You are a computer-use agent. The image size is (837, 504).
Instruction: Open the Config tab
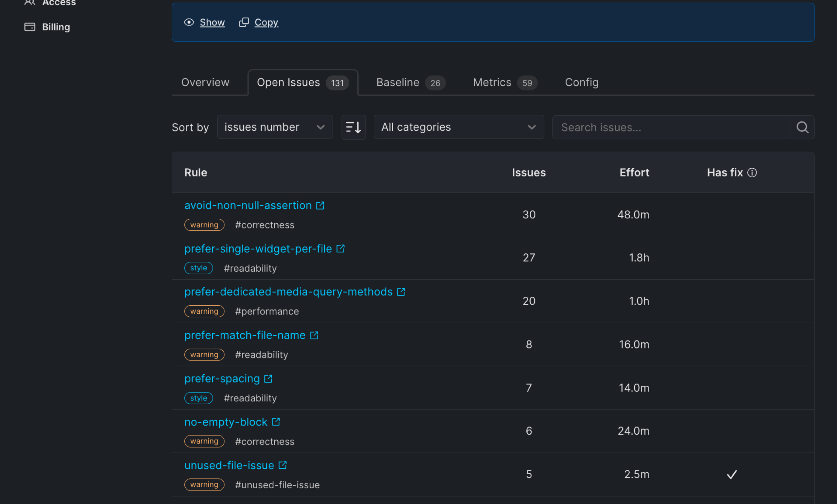pyautogui.click(x=582, y=82)
